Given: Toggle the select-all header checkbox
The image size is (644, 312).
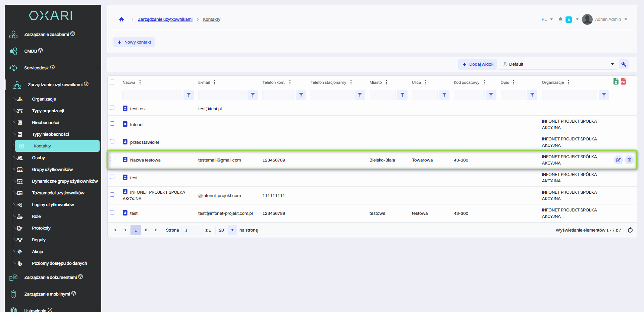Looking at the screenshot, I should point(112,82).
